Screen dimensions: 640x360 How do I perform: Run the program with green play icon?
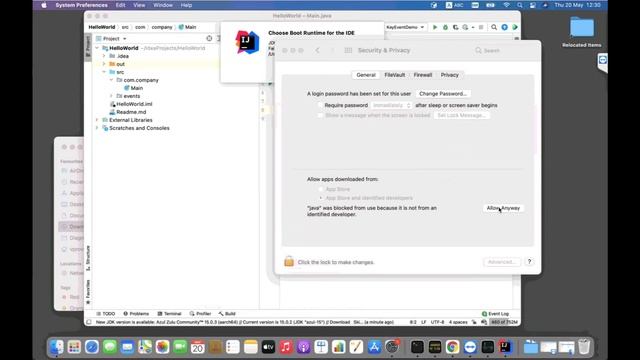[x=435, y=27]
